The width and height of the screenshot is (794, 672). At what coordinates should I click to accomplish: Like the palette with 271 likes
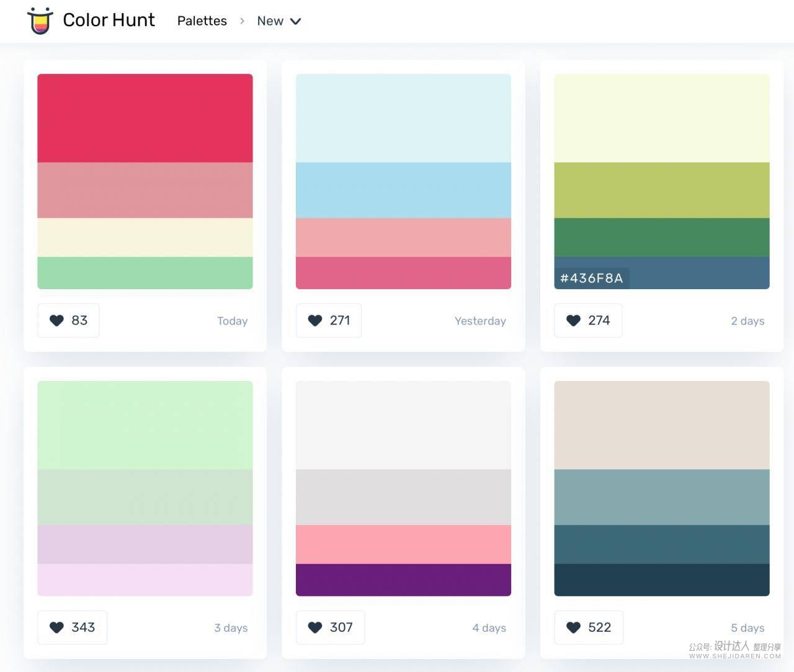329,320
